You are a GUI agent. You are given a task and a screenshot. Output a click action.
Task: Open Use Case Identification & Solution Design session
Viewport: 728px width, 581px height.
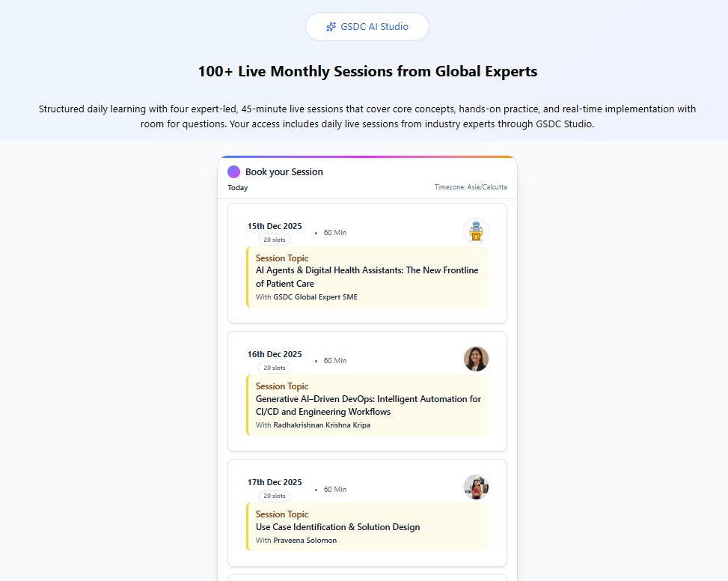(x=337, y=527)
